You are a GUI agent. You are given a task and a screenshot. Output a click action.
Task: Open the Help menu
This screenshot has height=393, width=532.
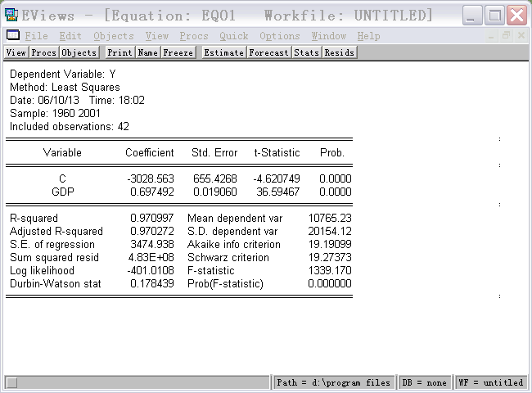(x=368, y=36)
